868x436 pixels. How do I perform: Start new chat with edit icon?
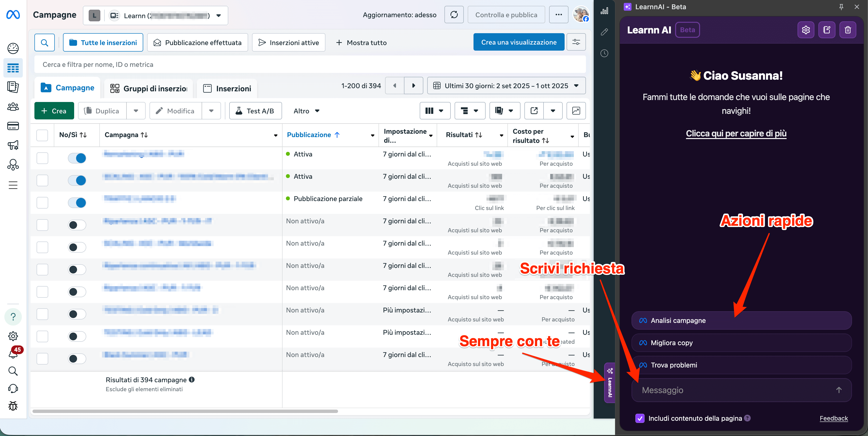(x=827, y=30)
